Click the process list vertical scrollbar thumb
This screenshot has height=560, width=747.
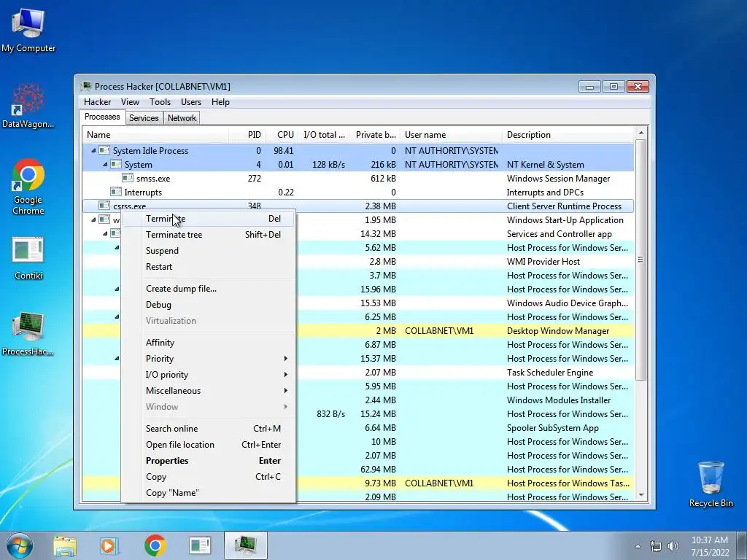(x=640, y=260)
